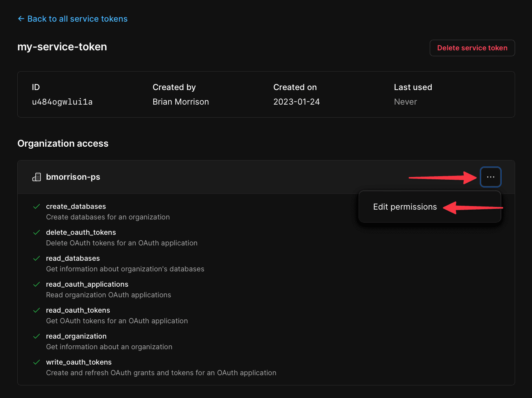The height and width of the screenshot is (398, 532).
Task: Select the delete_oauth_tokens permission name
Action: 81,232
